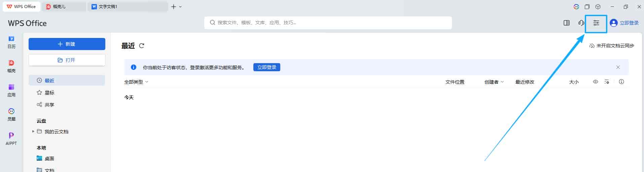Open list display settings icon
Screen dimensions: 644x172
(607, 82)
